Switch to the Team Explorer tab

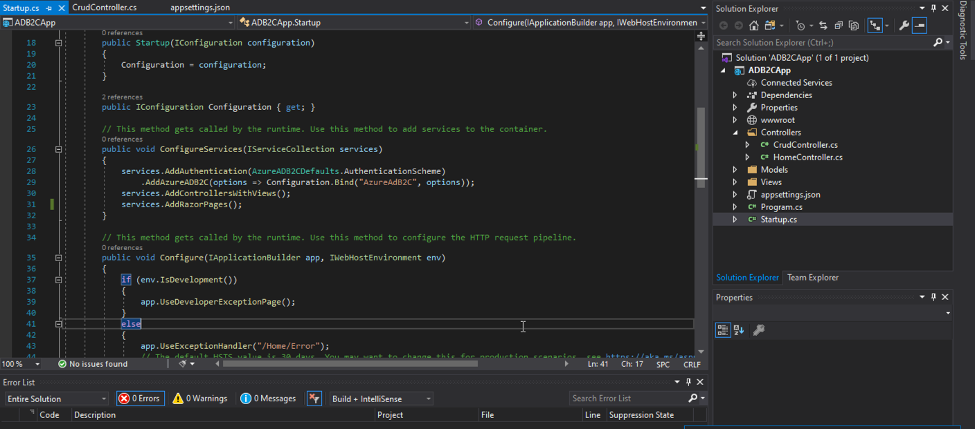pyautogui.click(x=812, y=277)
